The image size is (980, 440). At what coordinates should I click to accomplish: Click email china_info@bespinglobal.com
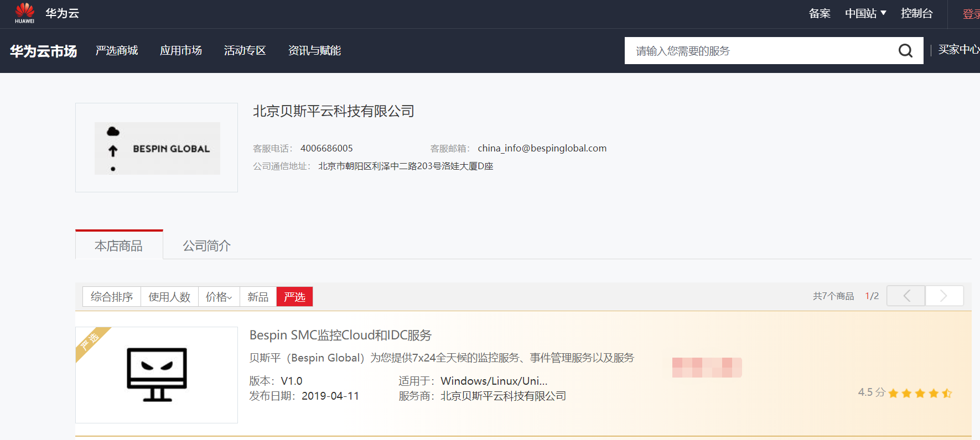(542, 148)
